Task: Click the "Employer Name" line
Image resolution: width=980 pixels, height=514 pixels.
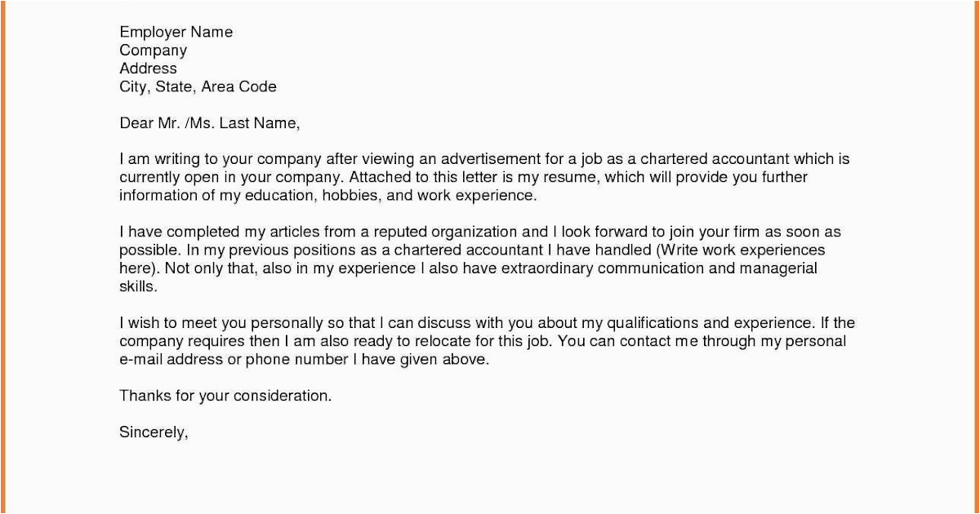Action: [176, 33]
